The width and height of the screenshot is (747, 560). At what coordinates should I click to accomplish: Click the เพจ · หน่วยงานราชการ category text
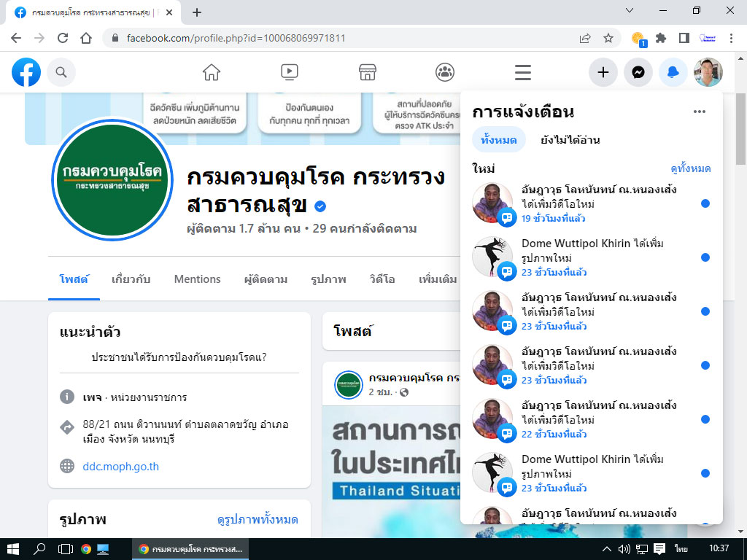[x=134, y=397]
